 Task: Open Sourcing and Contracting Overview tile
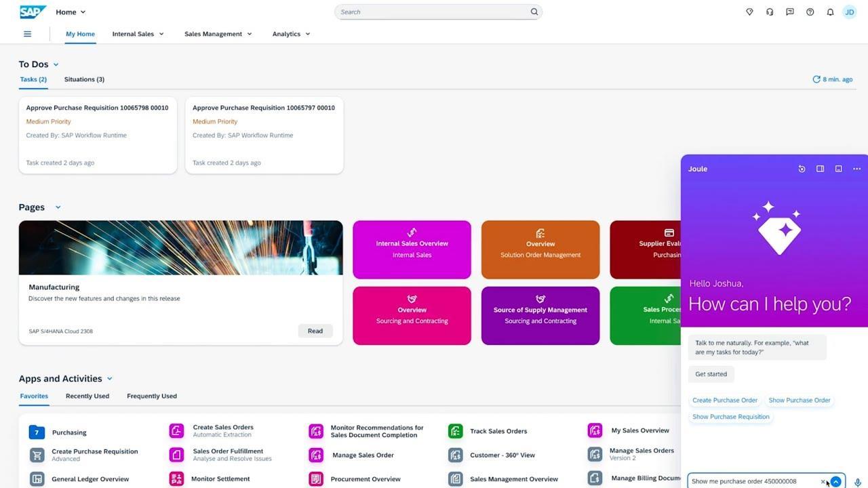click(x=412, y=316)
